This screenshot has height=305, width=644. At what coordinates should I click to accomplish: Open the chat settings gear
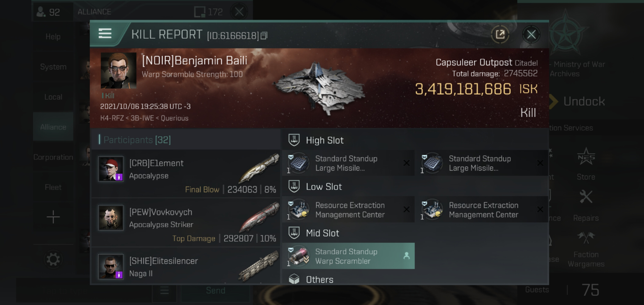click(53, 259)
